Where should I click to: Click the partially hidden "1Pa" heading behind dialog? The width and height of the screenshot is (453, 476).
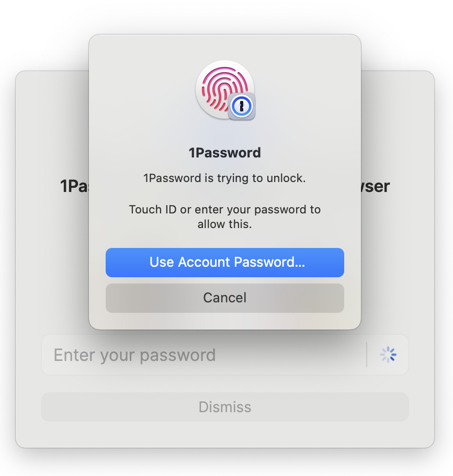(74, 186)
